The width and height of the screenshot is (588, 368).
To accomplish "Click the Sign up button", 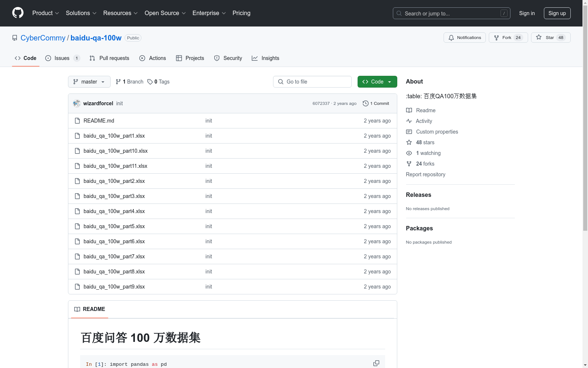I will click(557, 13).
